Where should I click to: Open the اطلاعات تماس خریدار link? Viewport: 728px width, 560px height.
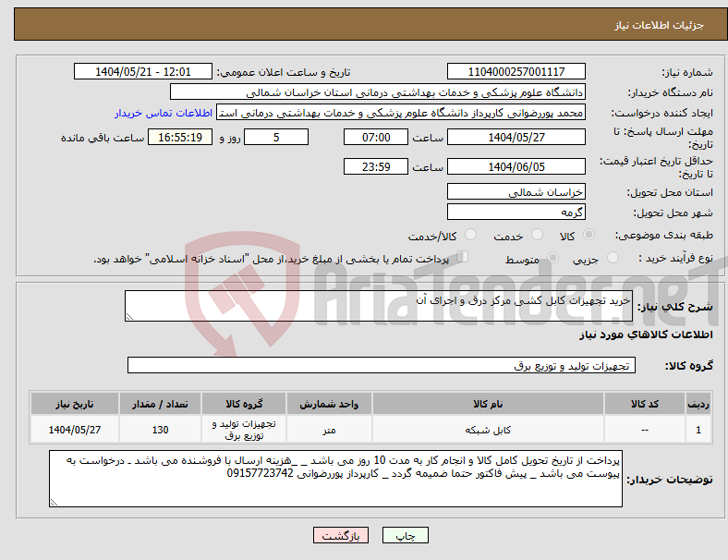pos(164,113)
